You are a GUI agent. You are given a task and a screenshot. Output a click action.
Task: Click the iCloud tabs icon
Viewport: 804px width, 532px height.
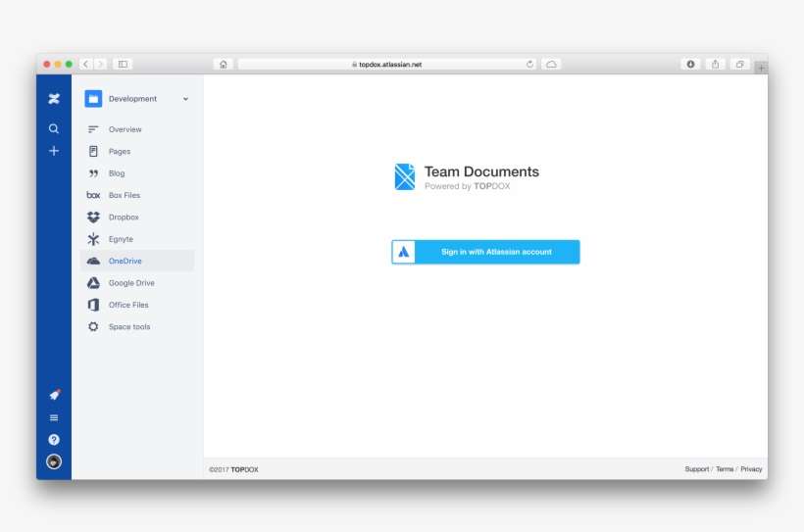[x=551, y=64]
